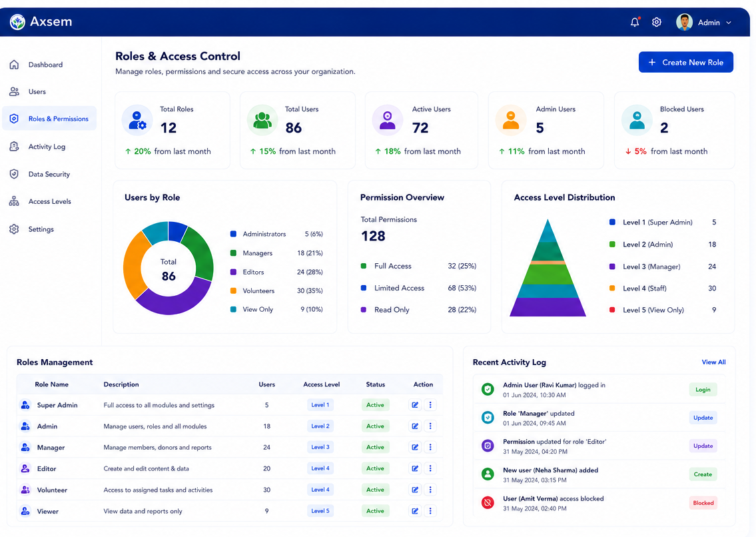Open more options for Admin role

point(430,426)
